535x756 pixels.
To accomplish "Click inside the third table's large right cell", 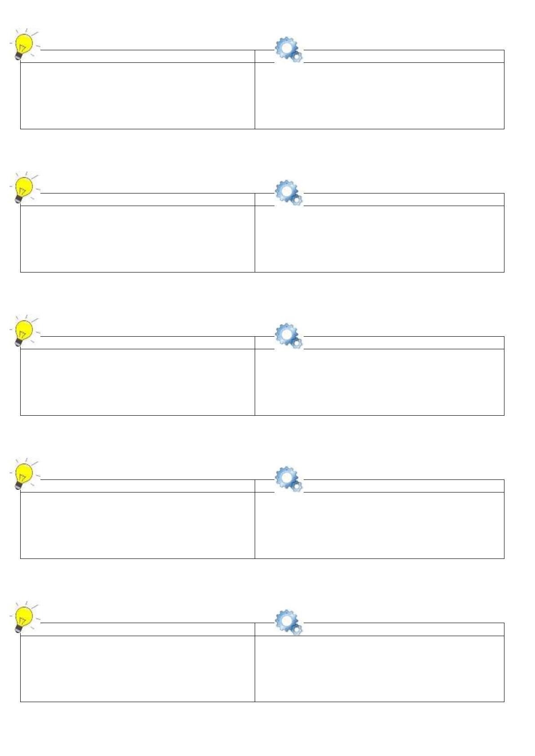I will (379, 382).
